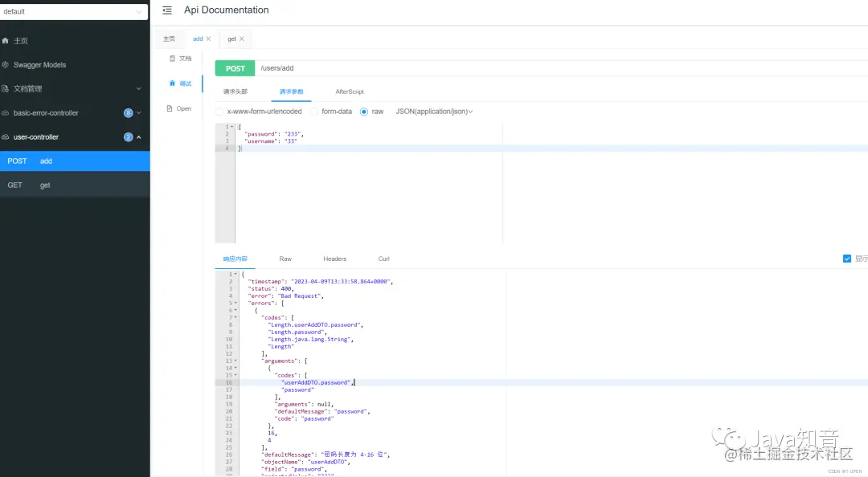
Task: Expand basic-error-controller chevron
Action: (139, 113)
